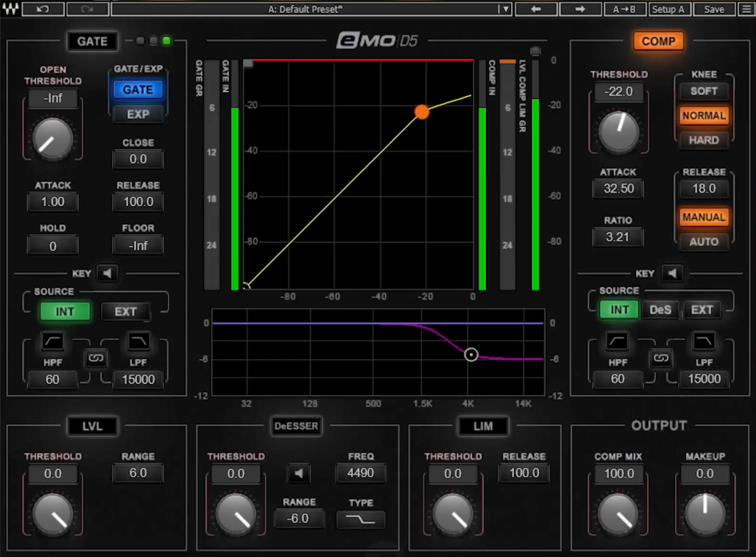The height and width of the screenshot is (557, 756).
Task: Listen to the gate key via its speaker icon
Action: tap(107, 273)
